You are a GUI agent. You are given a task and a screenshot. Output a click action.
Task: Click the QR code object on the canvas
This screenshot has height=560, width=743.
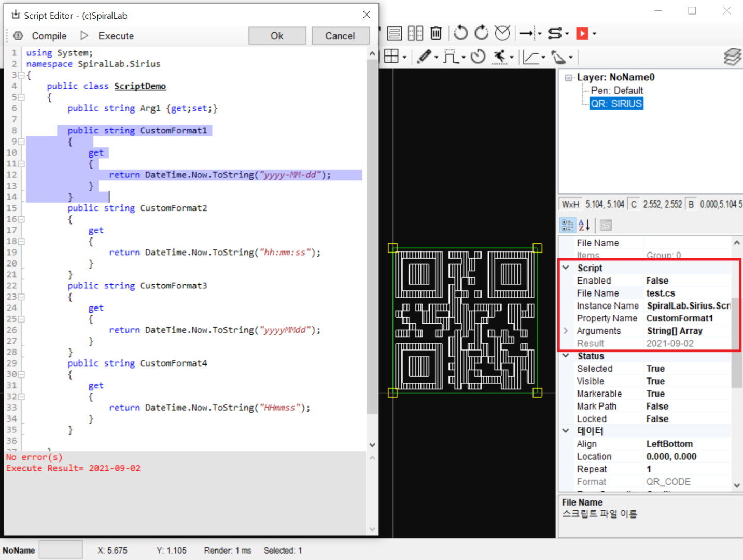click(465, 320)
